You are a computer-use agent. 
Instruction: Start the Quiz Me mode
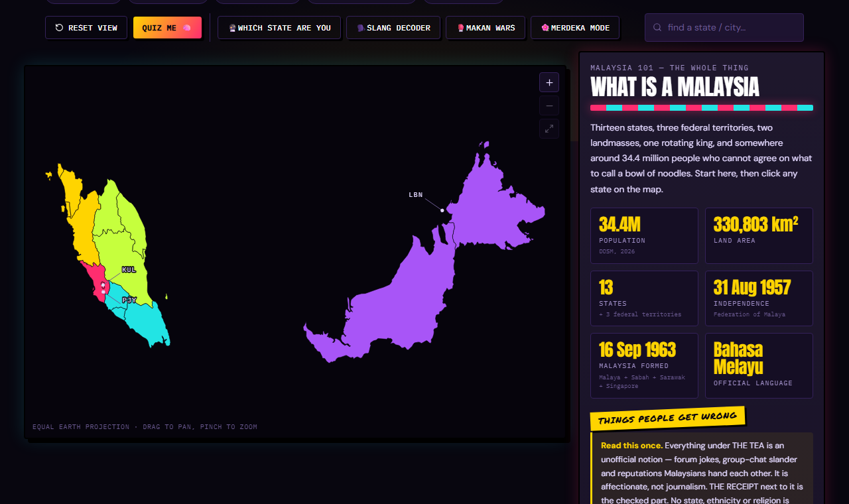click(x=167, y=28)
